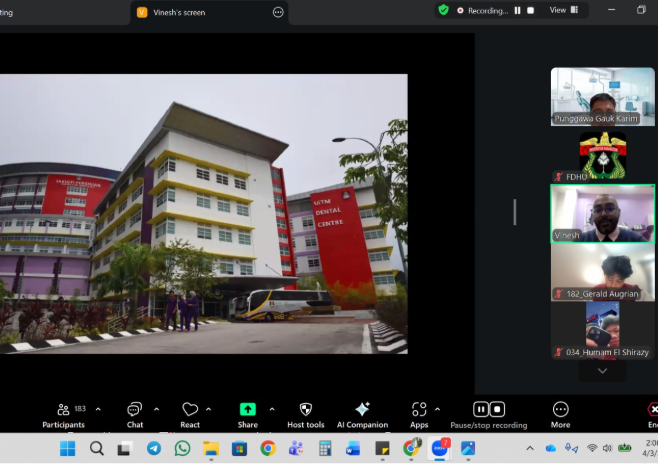Open the View layout menu

pos(562,10)
